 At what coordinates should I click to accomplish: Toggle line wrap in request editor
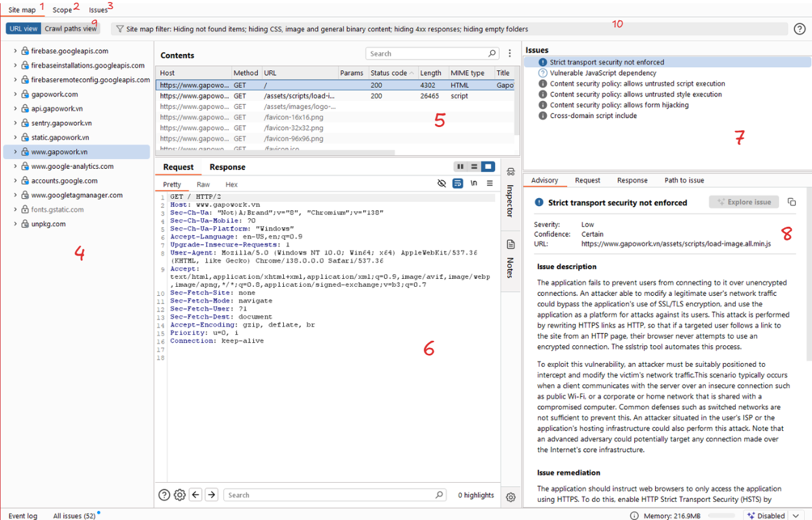[458, 184]
